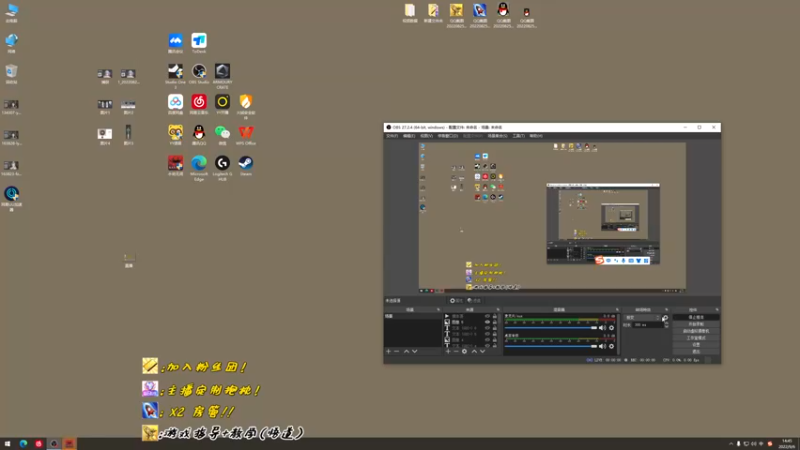Screen dimensions: 800x450
Task: Open source properties gear in Sources panel
Action: click(x=464, y=352)
